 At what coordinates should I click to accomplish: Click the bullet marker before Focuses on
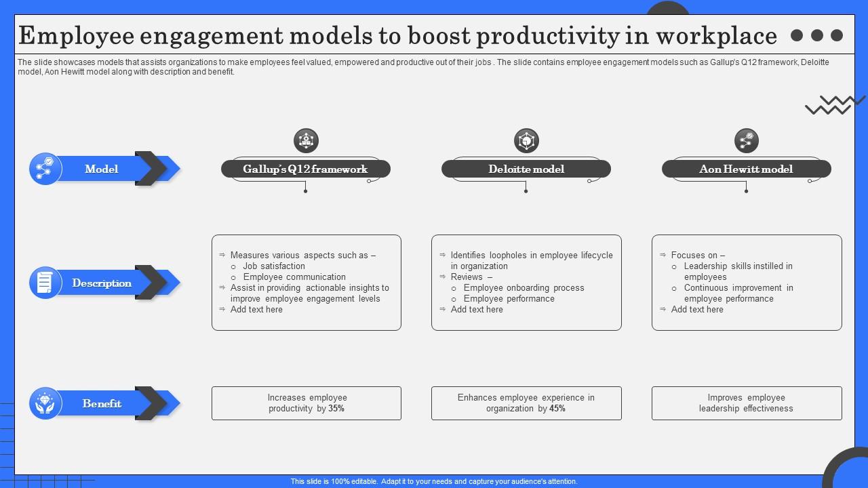click(661, 256)
